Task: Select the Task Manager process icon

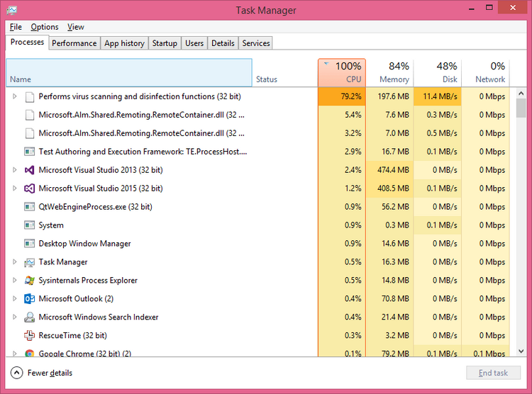Action: click(30, 262)
